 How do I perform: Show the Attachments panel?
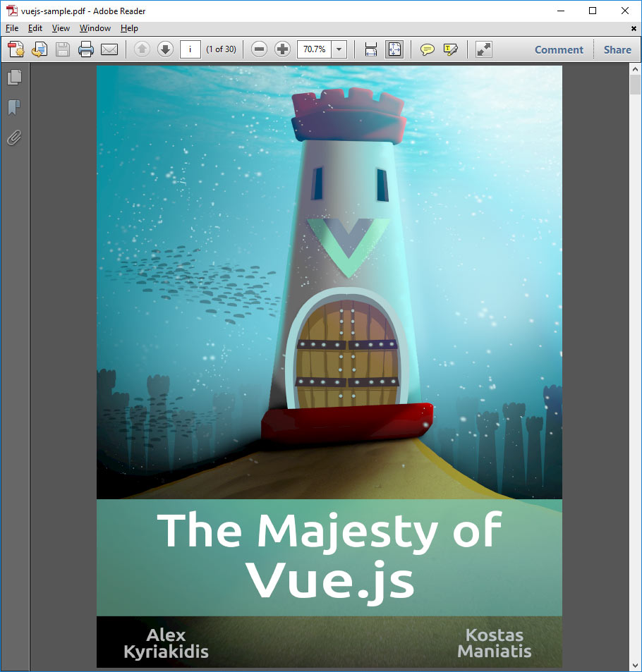(15, 138)
